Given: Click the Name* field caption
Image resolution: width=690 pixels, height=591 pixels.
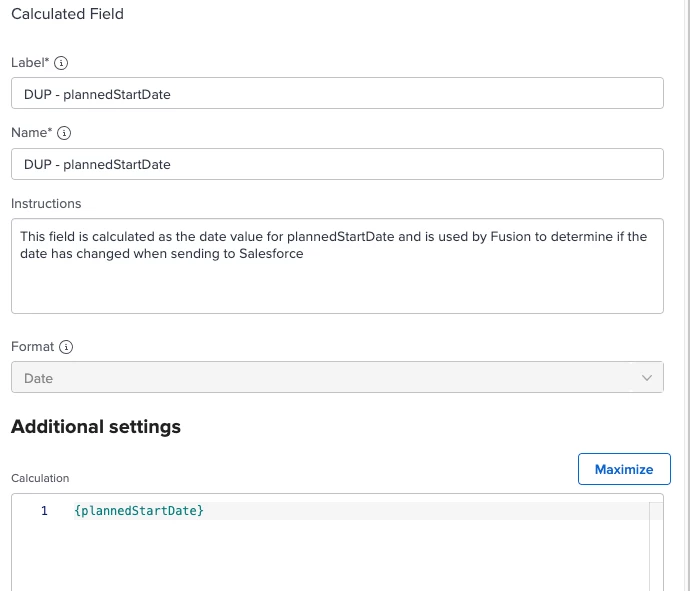Looking at the screenshot, I should pyautogui.click(x=31, y=133).
